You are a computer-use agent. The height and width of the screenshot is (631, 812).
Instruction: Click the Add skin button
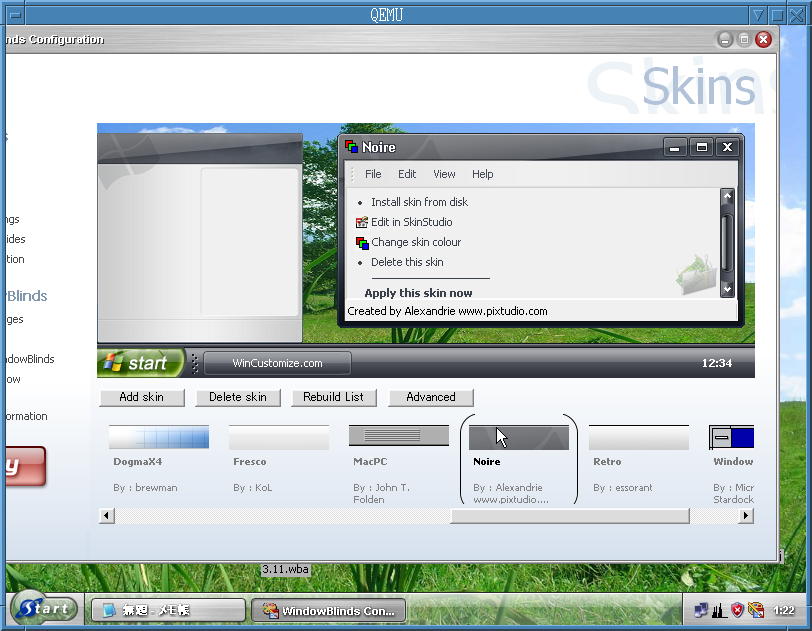142,397
